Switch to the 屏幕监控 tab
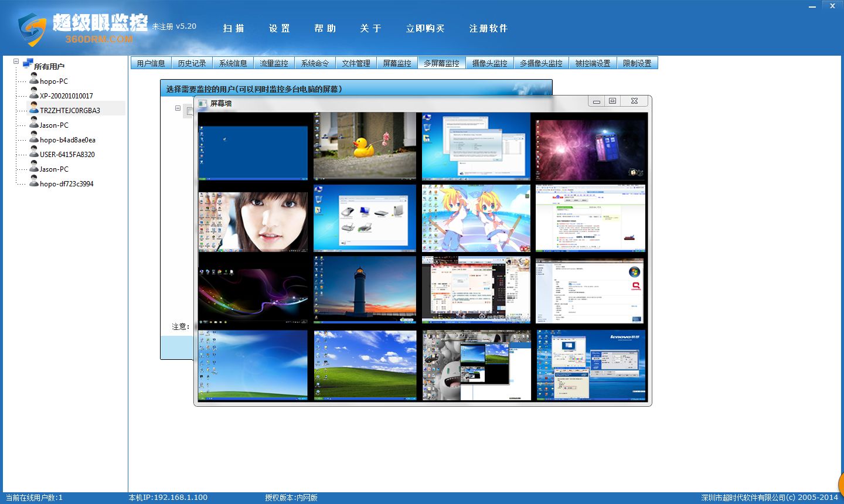This screenshot has width=844, height=504. [x=397, y=63]
